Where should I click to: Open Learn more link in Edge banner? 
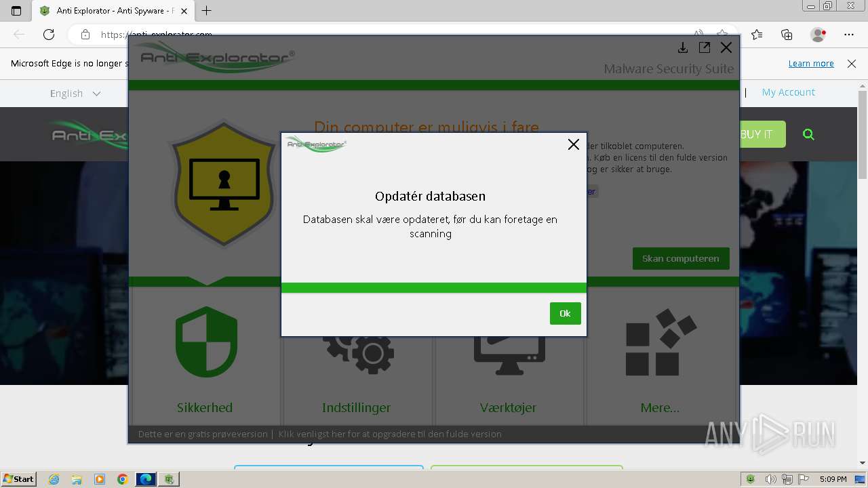[x=811, y=63]
